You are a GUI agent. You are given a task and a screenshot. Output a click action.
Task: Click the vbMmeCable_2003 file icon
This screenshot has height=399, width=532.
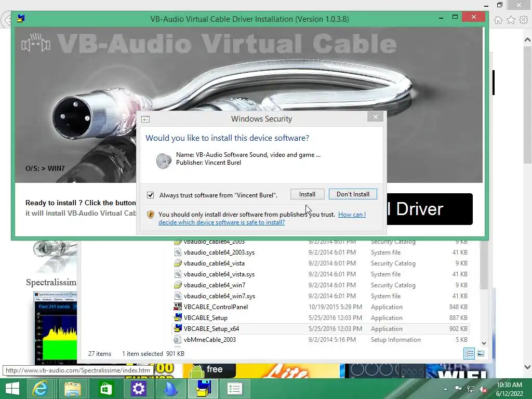pos(177,339)
